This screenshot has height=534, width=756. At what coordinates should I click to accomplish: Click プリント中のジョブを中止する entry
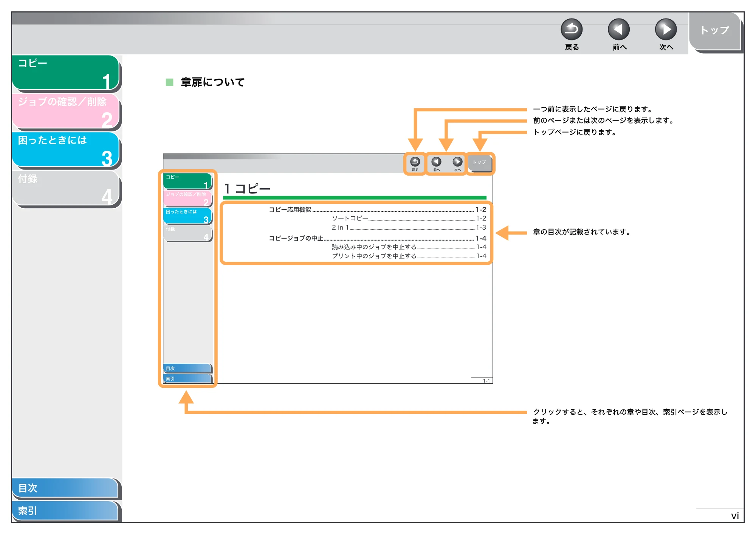point(409,256)
